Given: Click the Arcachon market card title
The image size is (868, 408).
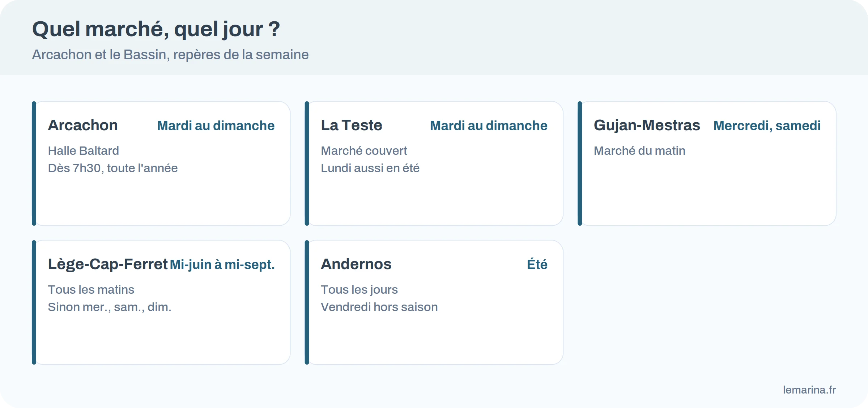Looking at the screenshot, I should (83, 125).
